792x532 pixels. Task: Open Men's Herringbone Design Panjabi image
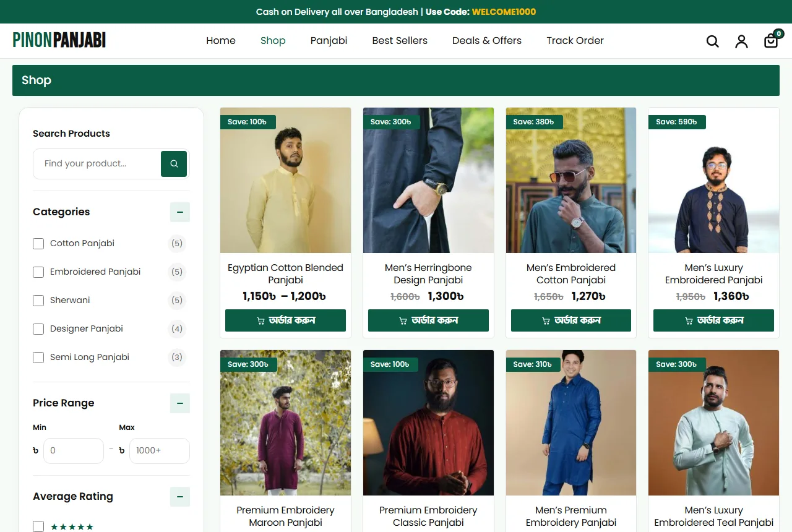pos(428,181)
